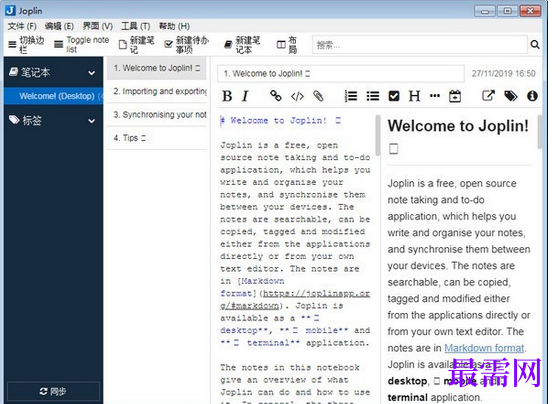Click the 同步 synchronise button
Image resolution: width=560 pixels, height=404 pixels.
point(53,391)
